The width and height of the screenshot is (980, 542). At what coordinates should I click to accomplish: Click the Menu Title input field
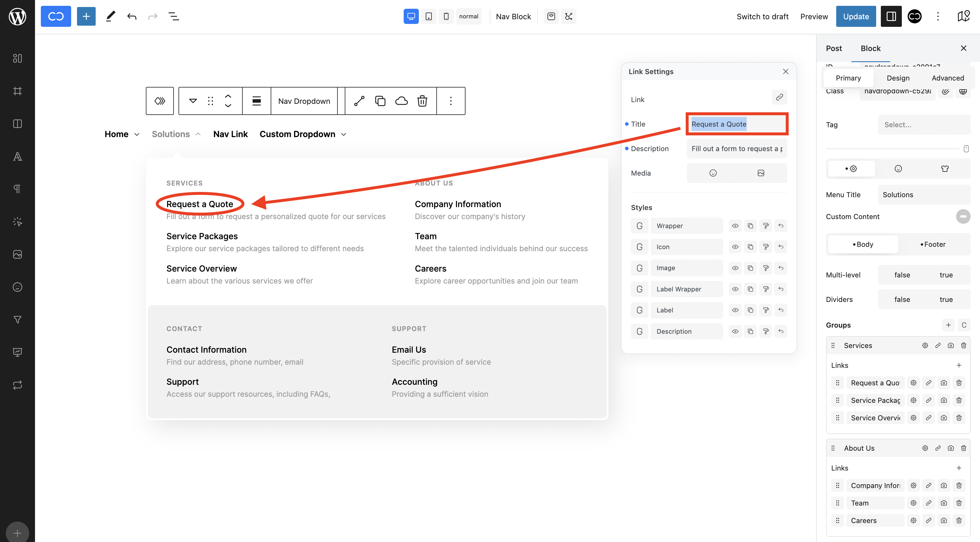tap(924, 195)
